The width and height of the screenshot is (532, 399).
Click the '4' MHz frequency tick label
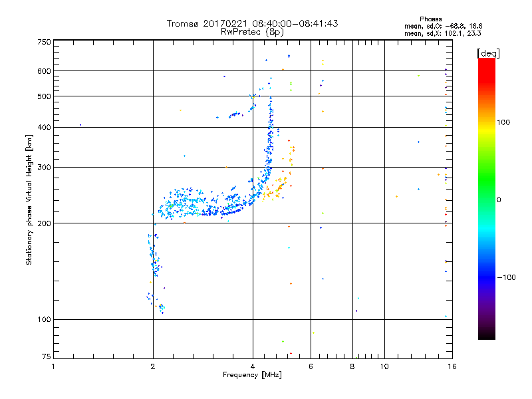(253, 366)
